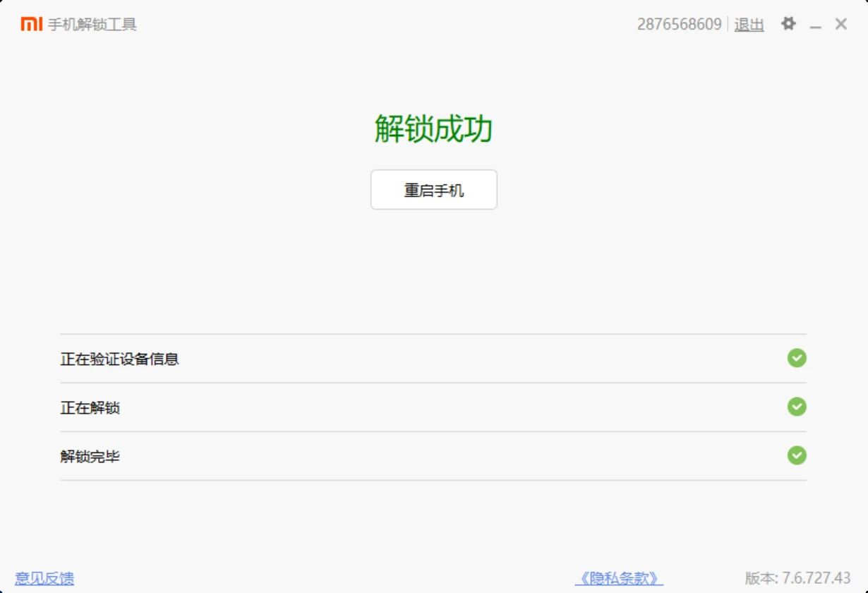Click the account number 2876568609

(x=679, y=23)
